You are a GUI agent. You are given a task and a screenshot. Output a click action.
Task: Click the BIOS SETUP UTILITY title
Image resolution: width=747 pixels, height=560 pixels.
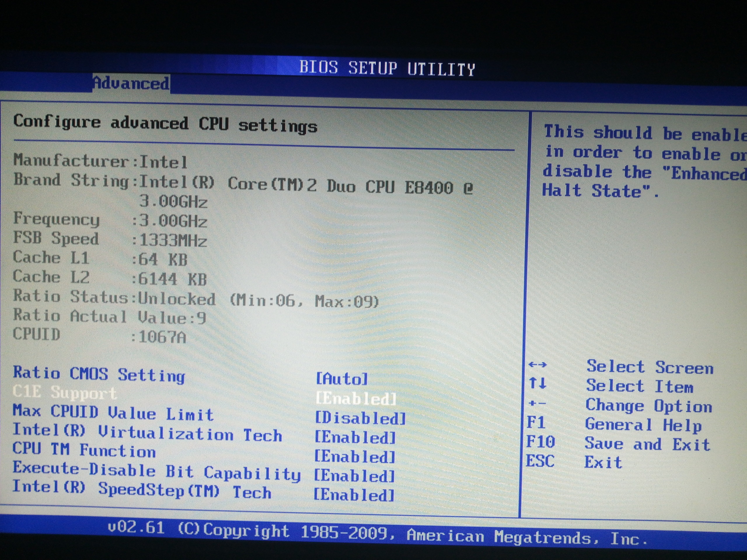click(387, 68)
